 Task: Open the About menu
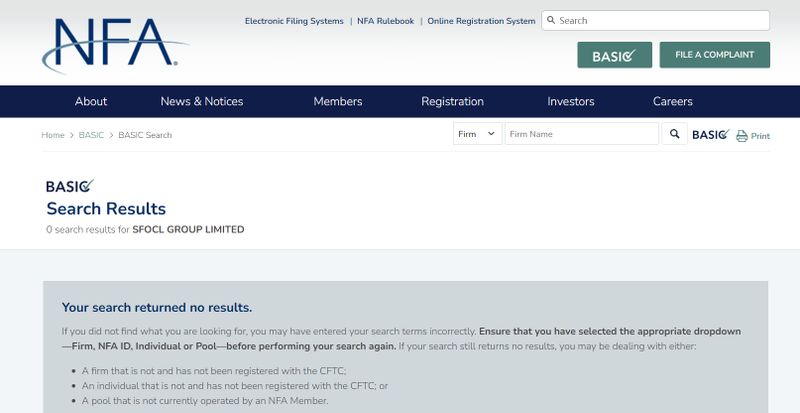91,101
